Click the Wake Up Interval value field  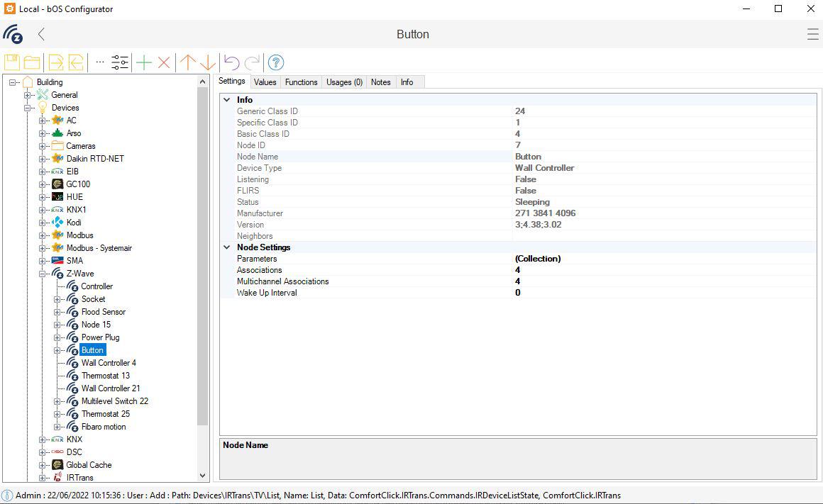665,293
